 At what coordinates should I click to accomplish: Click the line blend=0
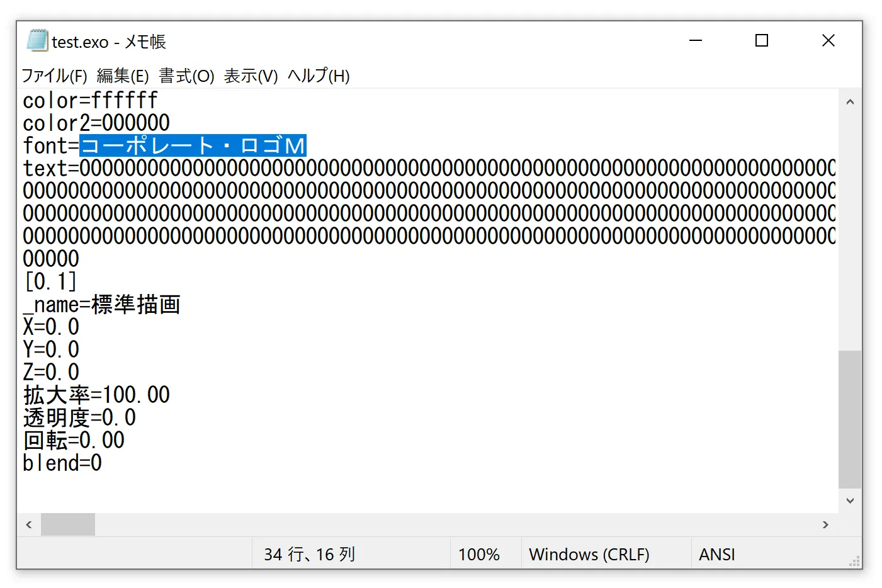pos(62,463)
